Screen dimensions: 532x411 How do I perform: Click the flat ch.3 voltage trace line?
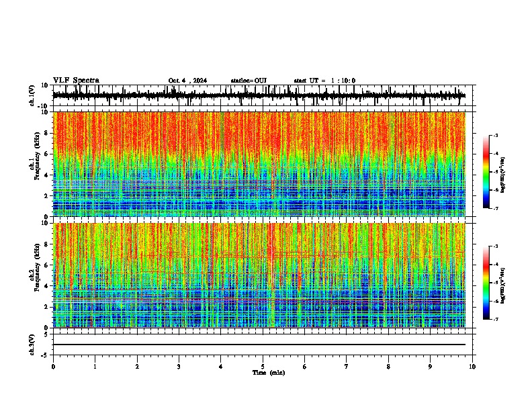(x=259, y=345)
